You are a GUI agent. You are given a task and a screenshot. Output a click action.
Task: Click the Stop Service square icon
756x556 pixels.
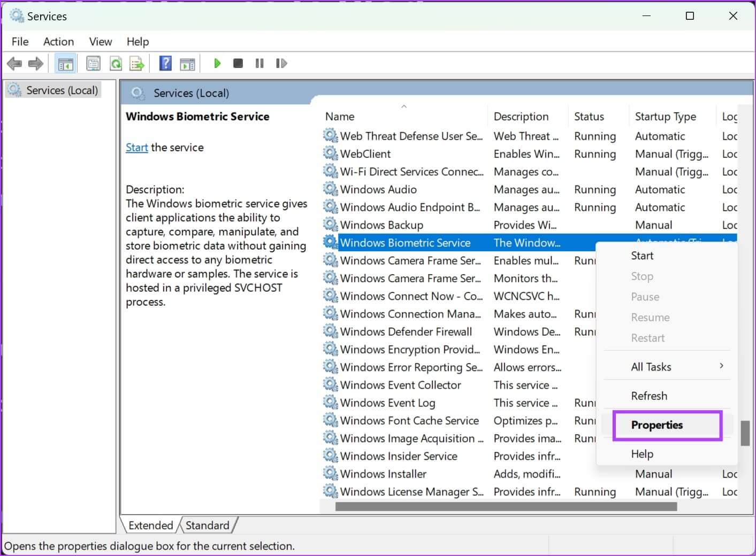(x=238, y=63)
